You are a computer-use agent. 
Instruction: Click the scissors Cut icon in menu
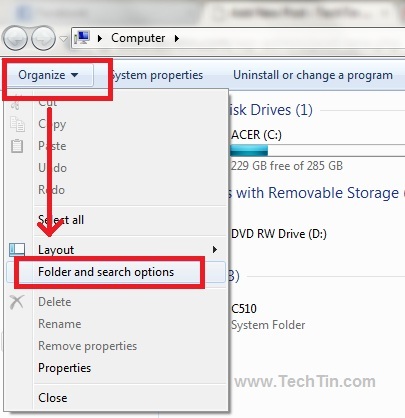[x=16, y=103]
